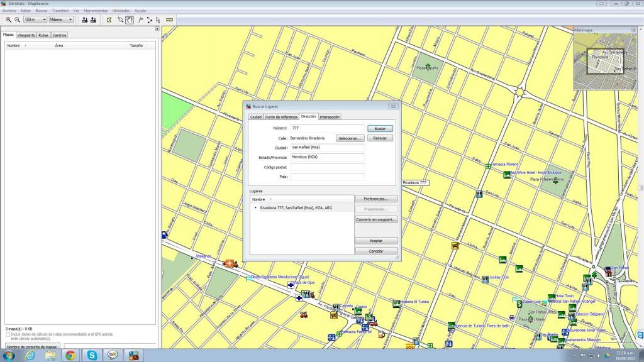Open the Utilidades menu
The width and height of the screenshot is (644, 362).
coord(121,11)
